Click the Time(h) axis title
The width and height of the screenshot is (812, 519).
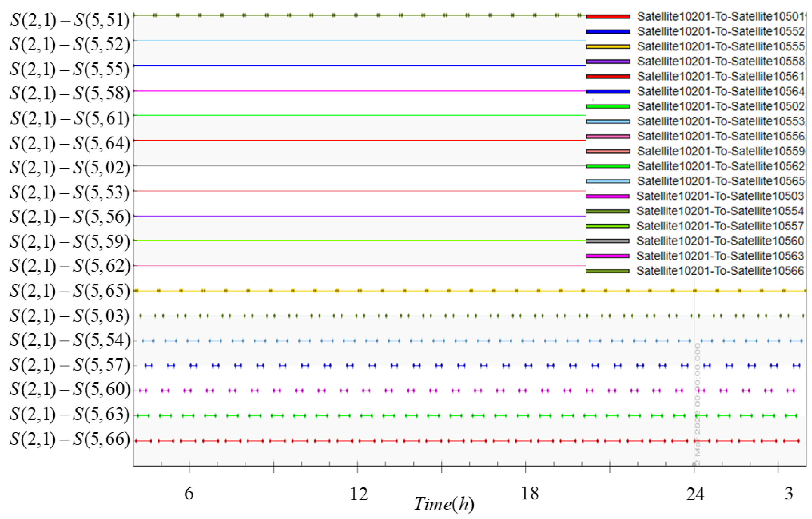[444, 504]
